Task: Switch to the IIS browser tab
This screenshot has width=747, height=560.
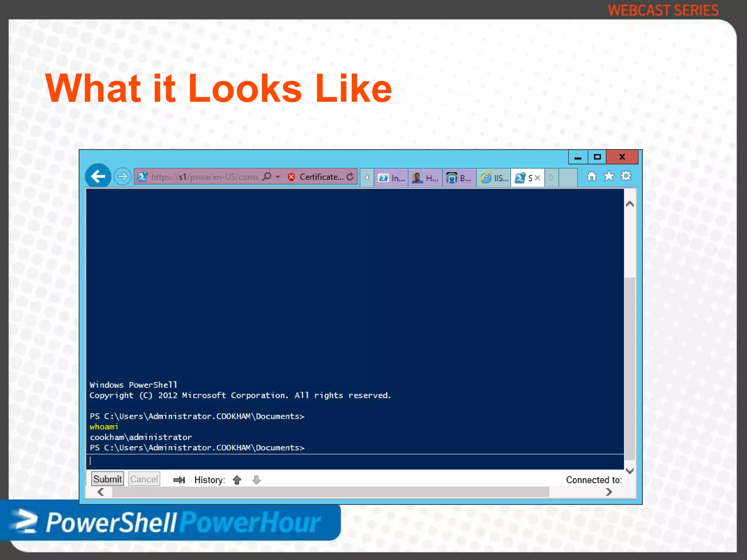Action: tap(494, 178)
